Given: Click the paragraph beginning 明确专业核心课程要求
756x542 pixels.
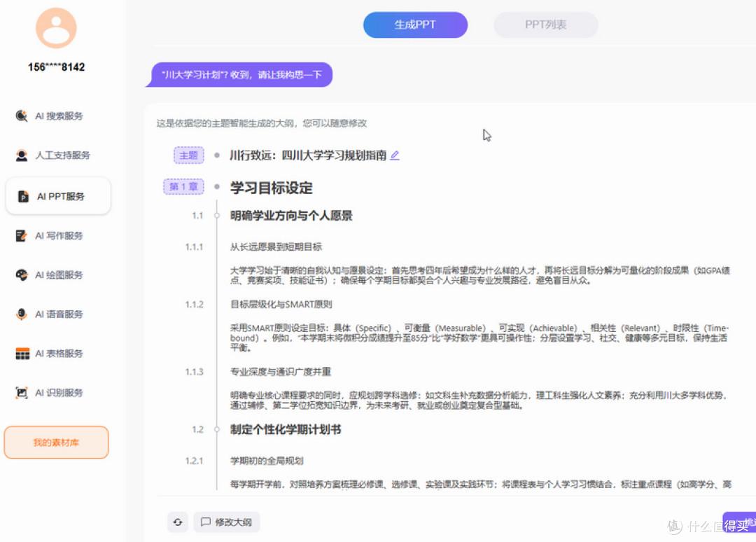Looking at the screenshot, I should (x=479, y=401).
